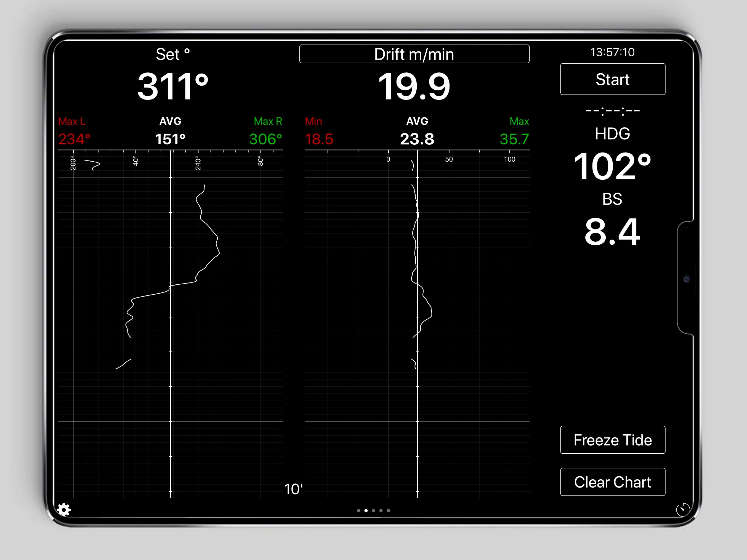
Task: Tap the 13:57:10 clock display
Action: 612,52
